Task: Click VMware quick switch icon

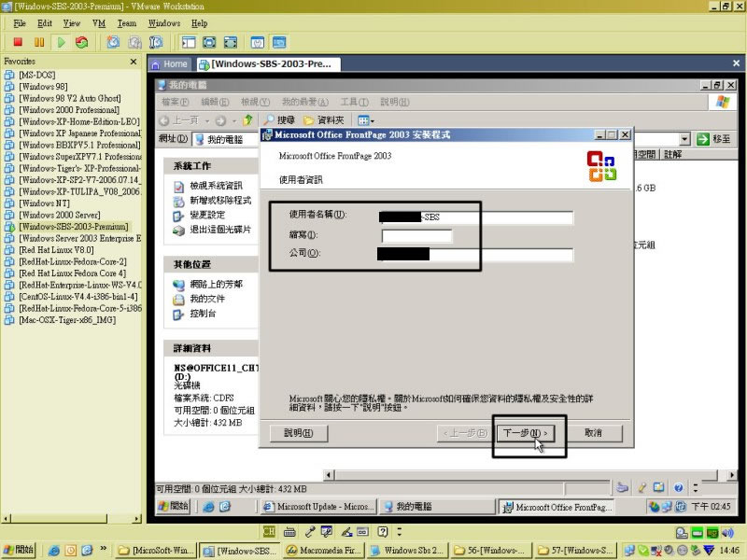Action: [231, 42]
